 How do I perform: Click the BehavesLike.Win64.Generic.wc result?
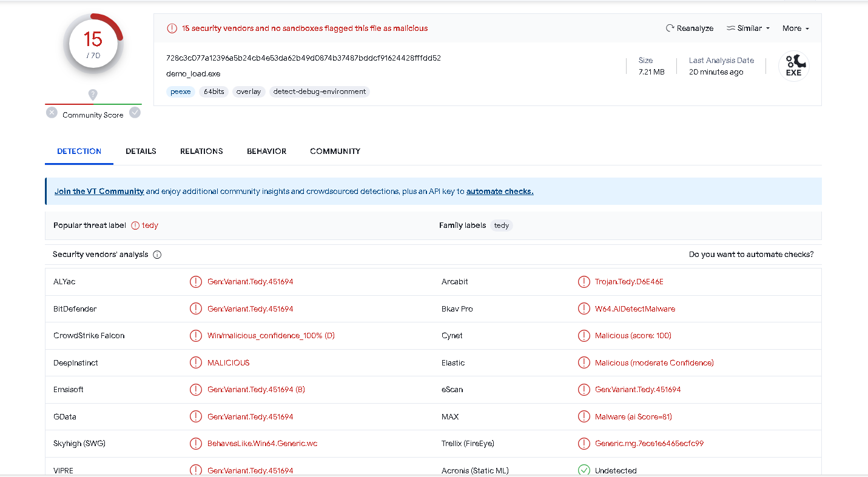pos(262,444)
